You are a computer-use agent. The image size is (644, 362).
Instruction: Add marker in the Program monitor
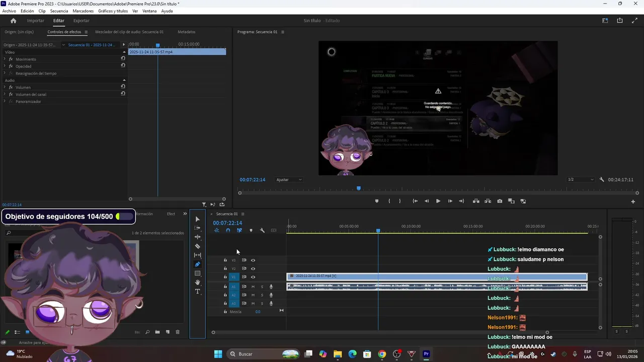pos(377,201)
